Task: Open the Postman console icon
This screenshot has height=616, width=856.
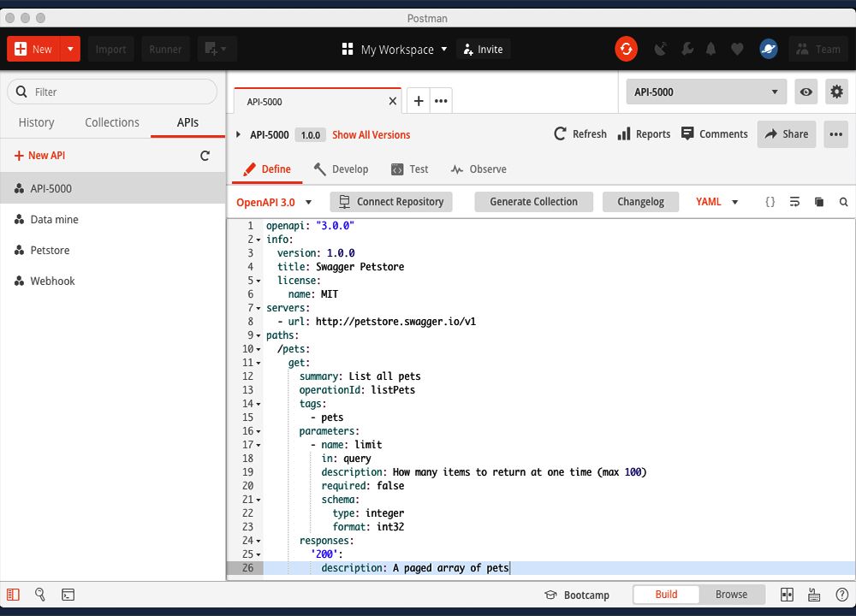Action: (68, 595)
